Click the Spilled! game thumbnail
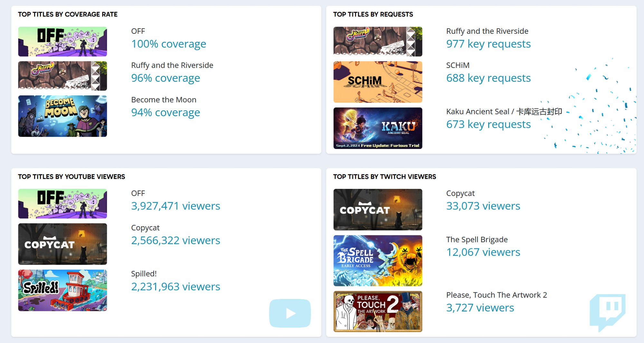This screenshot has height=343, width=644. point(62,290)
